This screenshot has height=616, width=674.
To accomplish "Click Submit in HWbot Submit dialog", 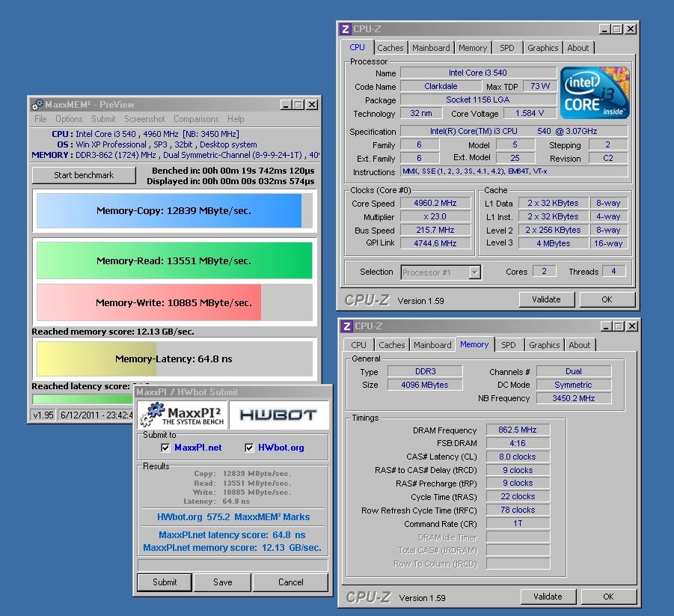I will 165,582.
